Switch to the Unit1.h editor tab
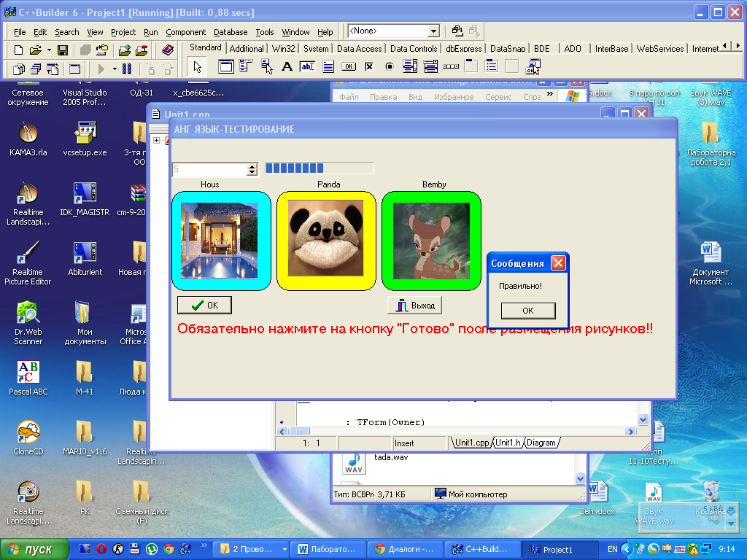Screen dimensions: 747x560 click(x=508, y=443)
